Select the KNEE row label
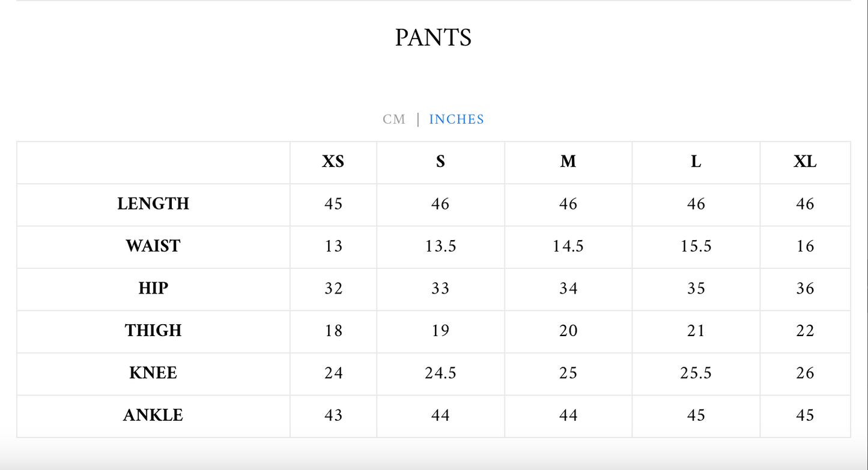Viewport: 868px width, 470px height. coord(153,373)
